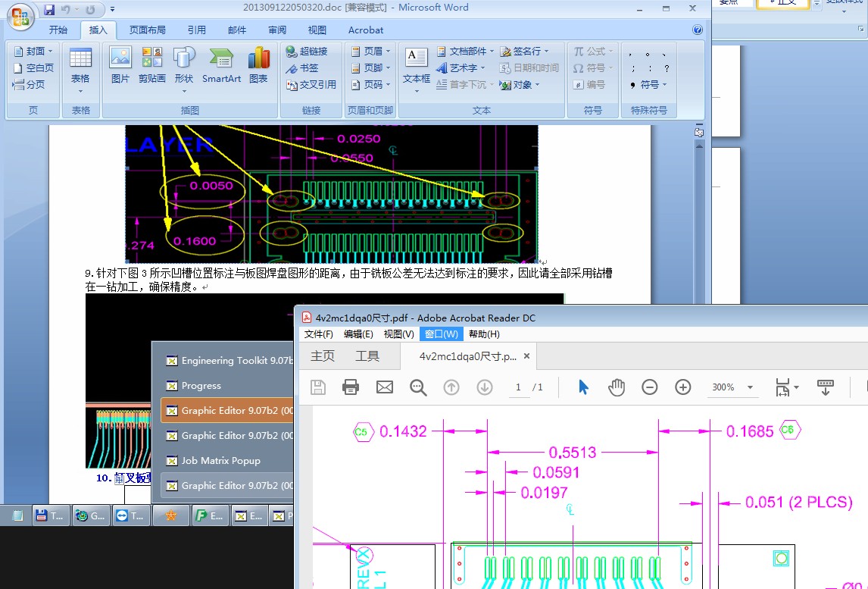Click the zoom out minus icon

(650, 387)
